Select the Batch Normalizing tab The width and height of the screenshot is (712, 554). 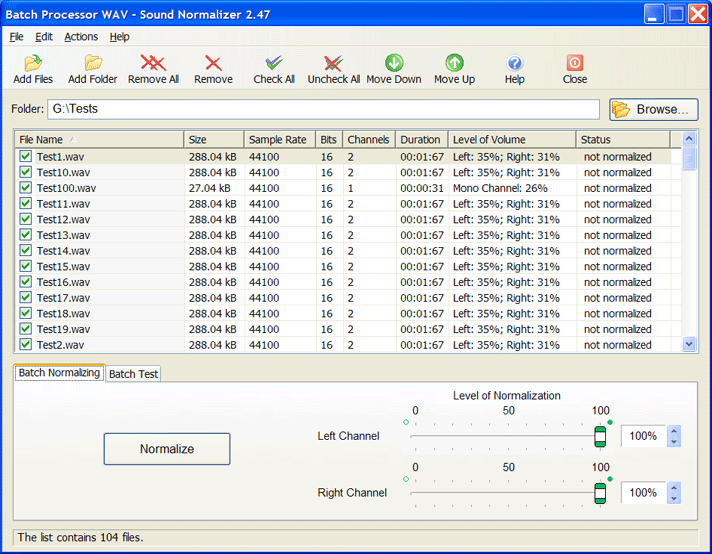coord(59,372)
